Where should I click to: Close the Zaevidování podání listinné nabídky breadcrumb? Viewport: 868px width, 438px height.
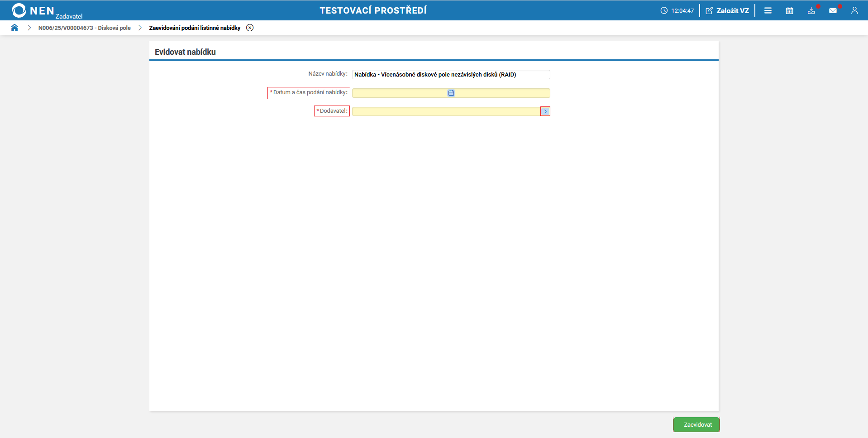(250, 28)
